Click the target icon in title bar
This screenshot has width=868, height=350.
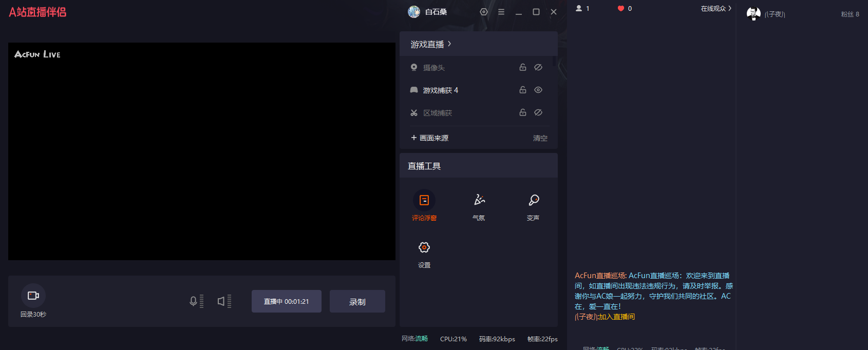484,12
